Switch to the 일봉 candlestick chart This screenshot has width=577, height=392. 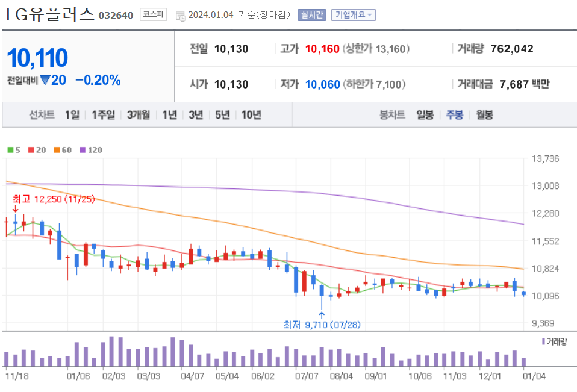425,115
